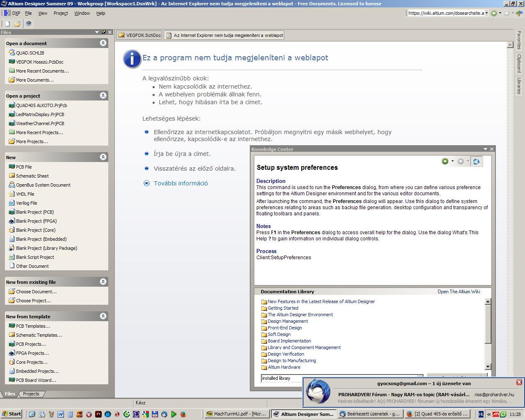Open the View menu

[43, 13]
